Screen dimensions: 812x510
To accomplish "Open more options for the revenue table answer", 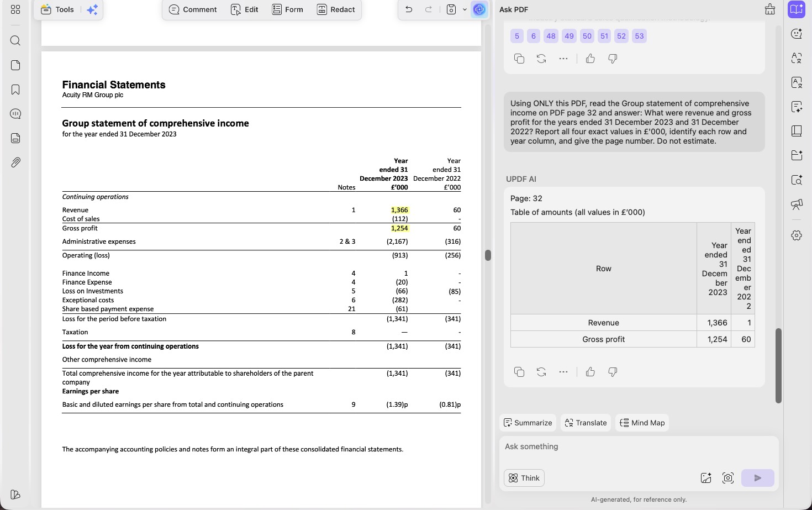I will pyautogui.click(x=563, y=372).
